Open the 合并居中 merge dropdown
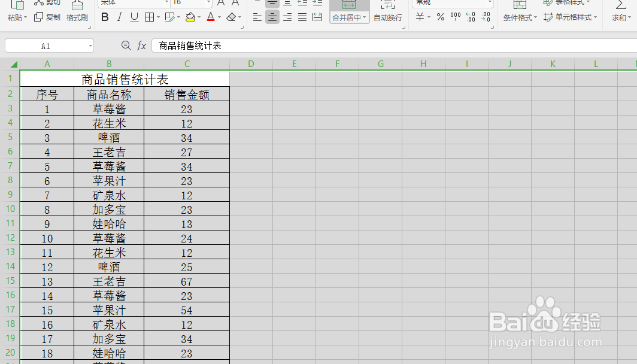This screenshot has width=637, height=364. 350,18
